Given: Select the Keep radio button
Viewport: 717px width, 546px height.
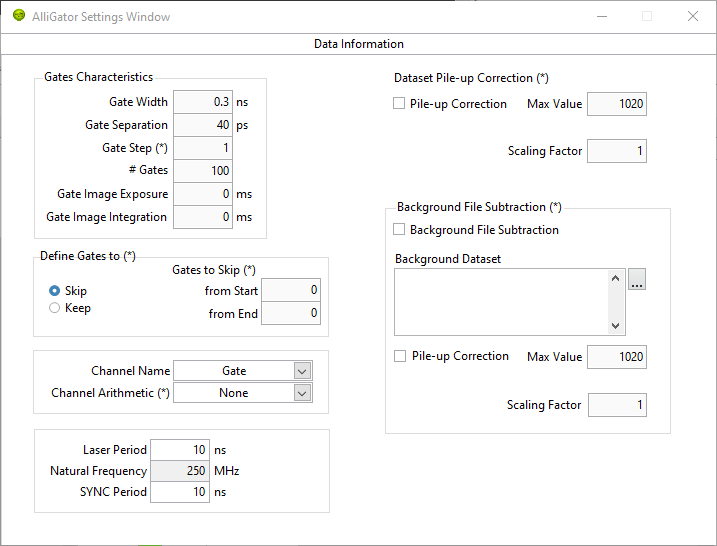Looking at the screenshot, I should [x=54, y=308].
